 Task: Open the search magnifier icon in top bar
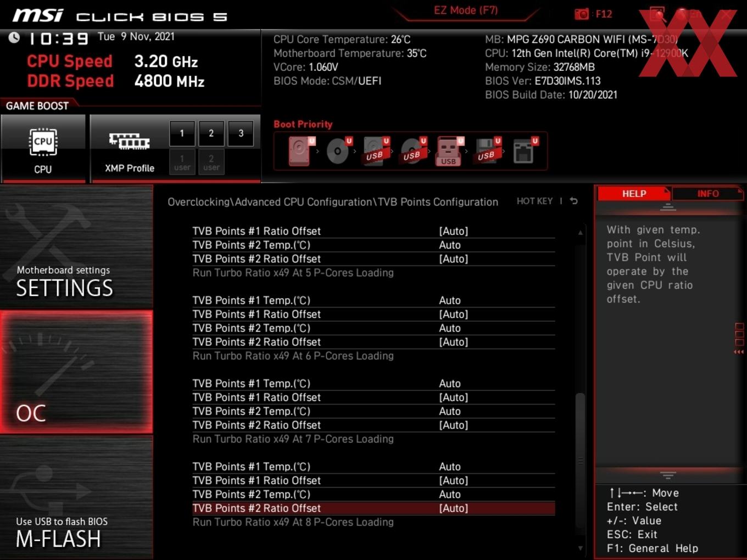click(x=657, y=14)
